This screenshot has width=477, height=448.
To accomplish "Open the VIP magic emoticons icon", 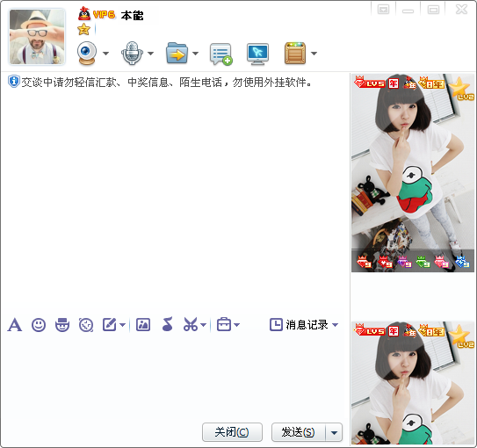I will pyautogui.click(x=62, y=325).
